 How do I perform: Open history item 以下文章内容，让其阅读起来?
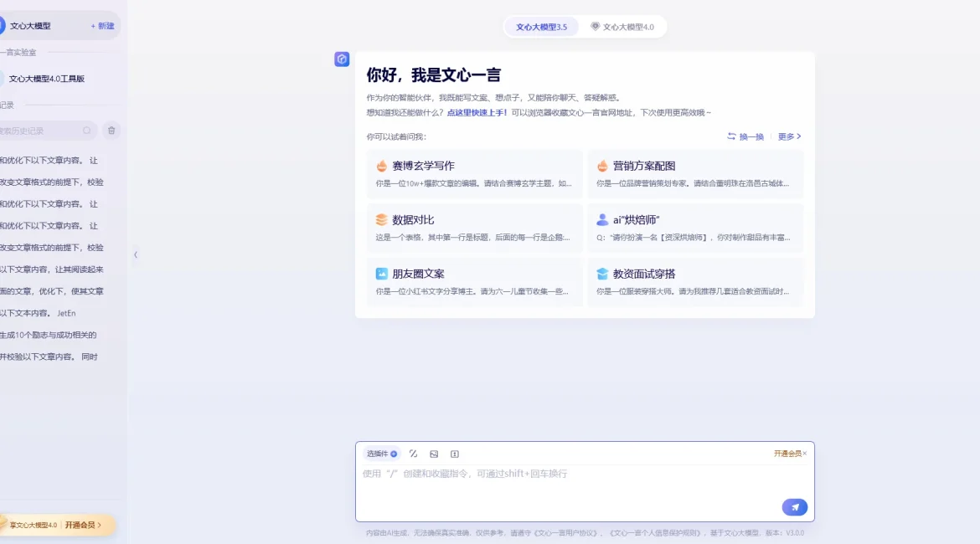click(x=51, y=269)
